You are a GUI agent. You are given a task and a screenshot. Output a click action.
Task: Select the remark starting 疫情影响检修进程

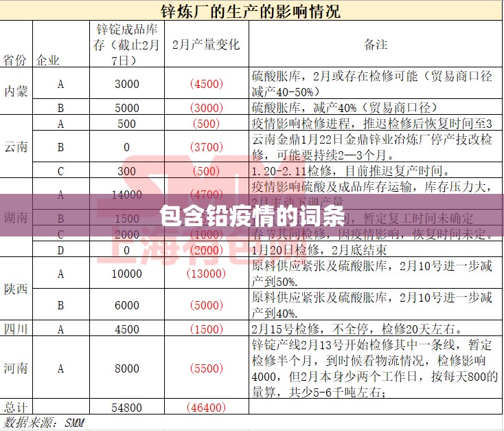click(x=372, y=123)
